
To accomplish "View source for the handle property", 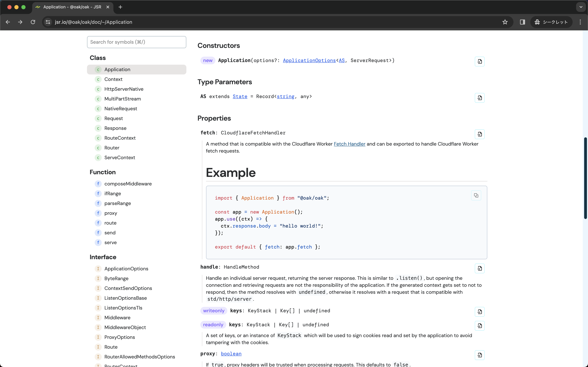I will point(480,268).
